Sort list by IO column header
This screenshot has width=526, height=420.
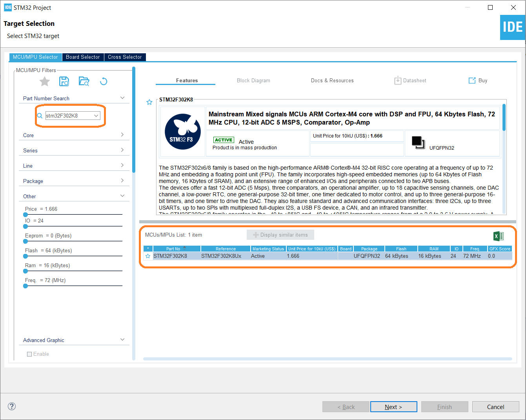[456, 249]
